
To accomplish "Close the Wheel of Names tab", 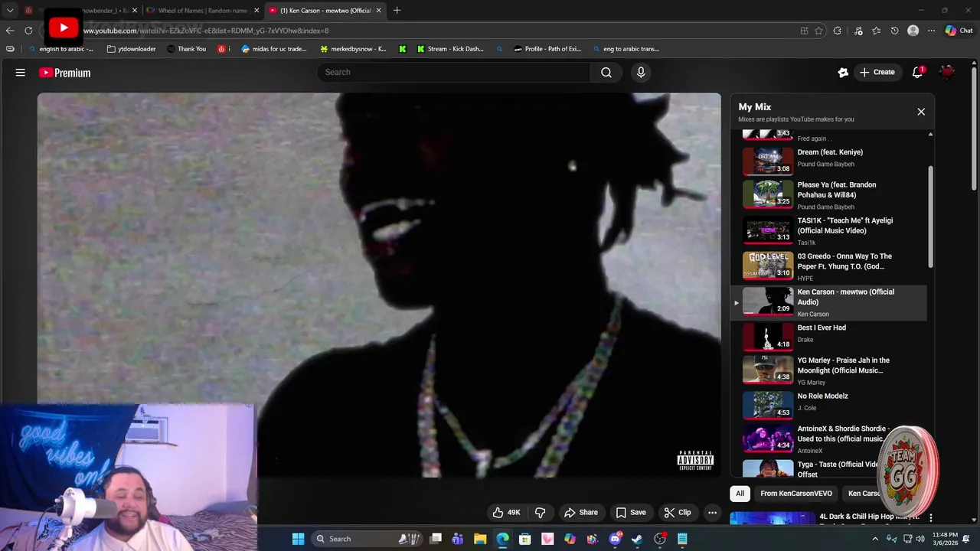I will 256,11.
